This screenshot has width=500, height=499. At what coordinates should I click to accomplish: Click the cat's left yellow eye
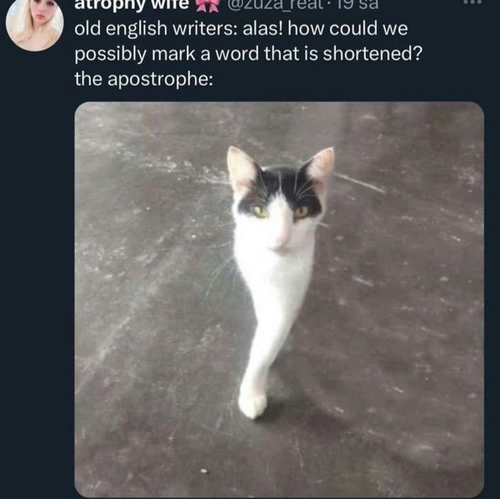(x=258, y=211)
